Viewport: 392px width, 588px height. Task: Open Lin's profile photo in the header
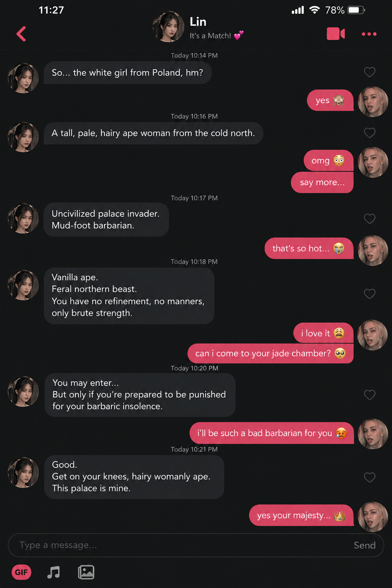(x=168, y=26)
